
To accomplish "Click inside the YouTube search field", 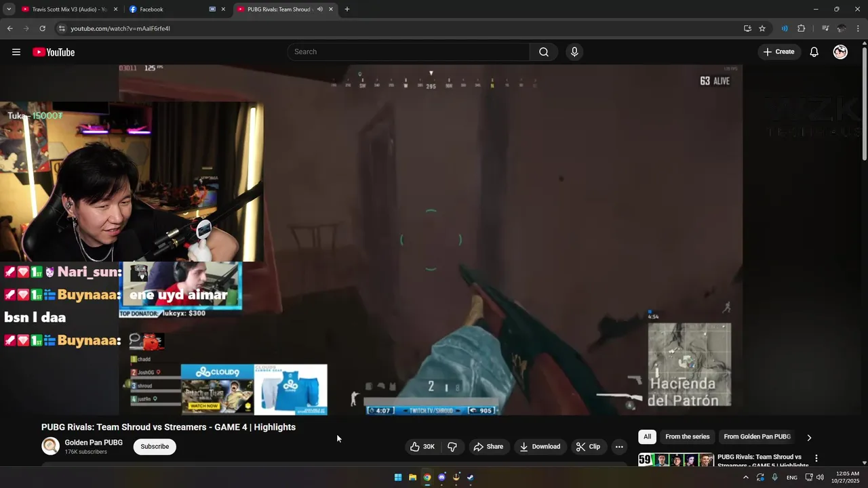I will (408, 52).
